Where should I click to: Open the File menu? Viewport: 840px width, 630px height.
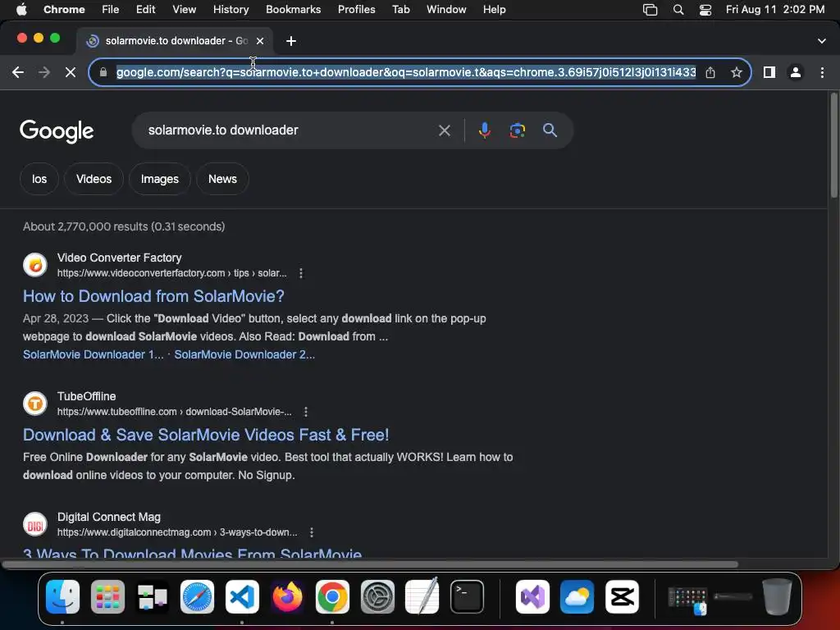[x=111, y=10]
